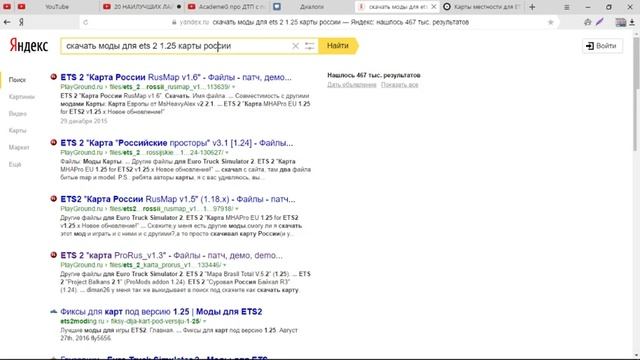Open a new tab with the plus button
Viewport: 640px width, 360px height.
(x=532, y=7)
